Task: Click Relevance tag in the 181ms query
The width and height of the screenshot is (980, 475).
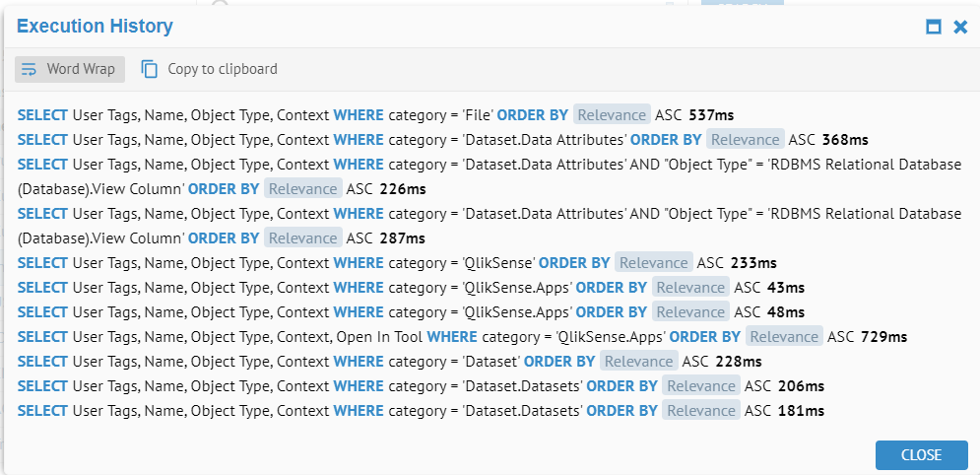Action: point(701,410)
